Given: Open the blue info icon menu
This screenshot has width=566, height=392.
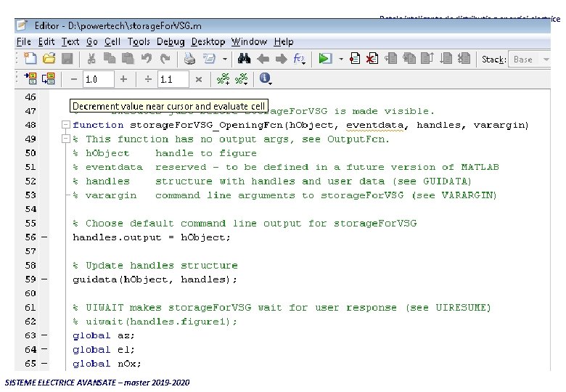Looking at the screenshot, I should click(x=265, y=78).
